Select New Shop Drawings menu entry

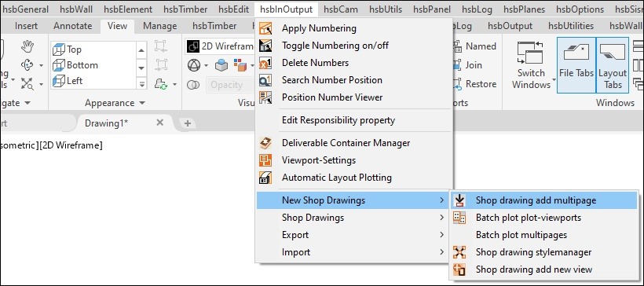click(x=354, y=200)
